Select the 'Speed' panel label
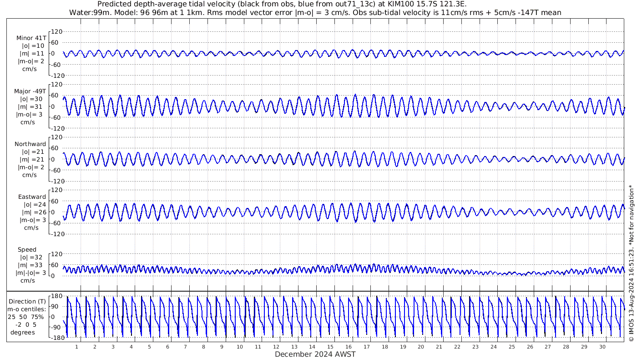Screen dimensions: 637x364 tap(27, 250)
